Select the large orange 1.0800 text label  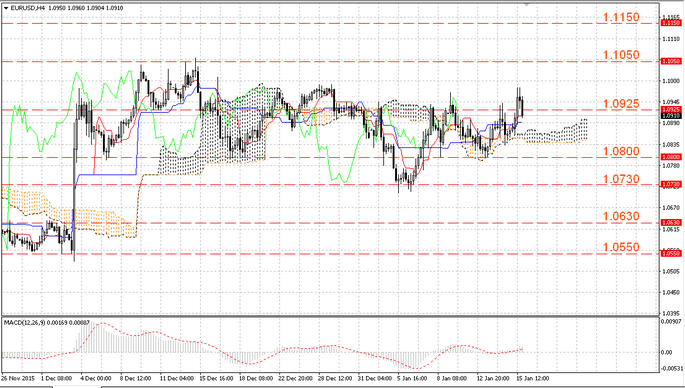pos(621,152)
